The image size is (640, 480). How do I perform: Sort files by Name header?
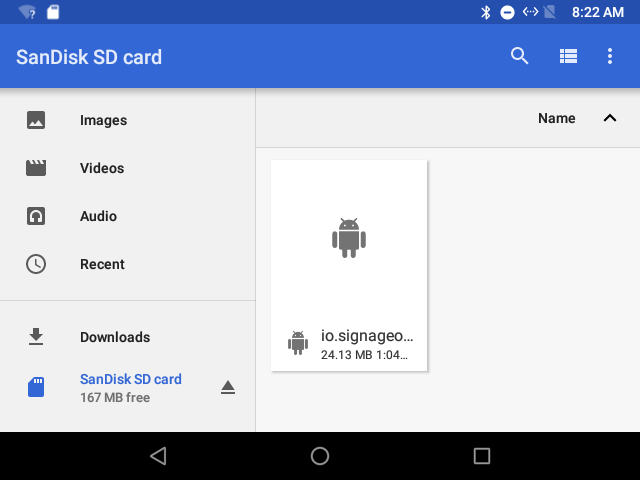[556, 118]
